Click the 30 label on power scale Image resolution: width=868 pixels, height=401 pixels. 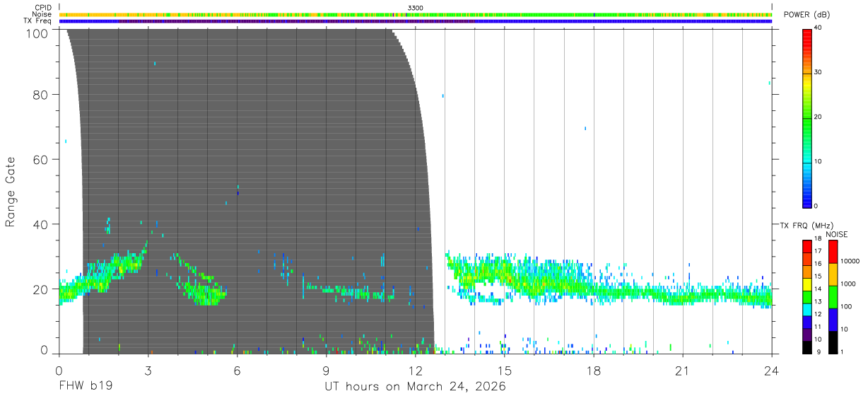pos(818,72)
